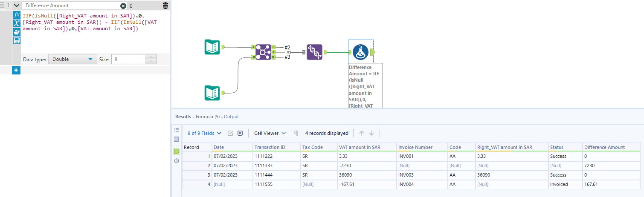Screen dimensions: 644x197
Task: Collapse expression 1 with the chevron
Action: (x=16, y=6)
